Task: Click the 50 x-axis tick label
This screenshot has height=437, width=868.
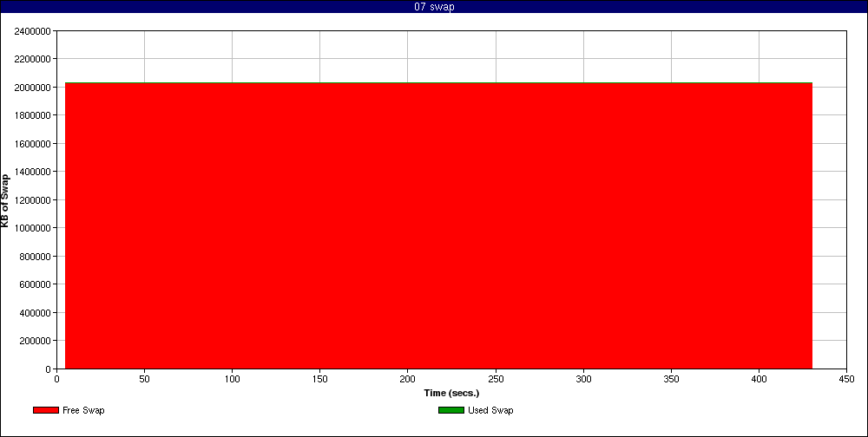Action: 144,380
